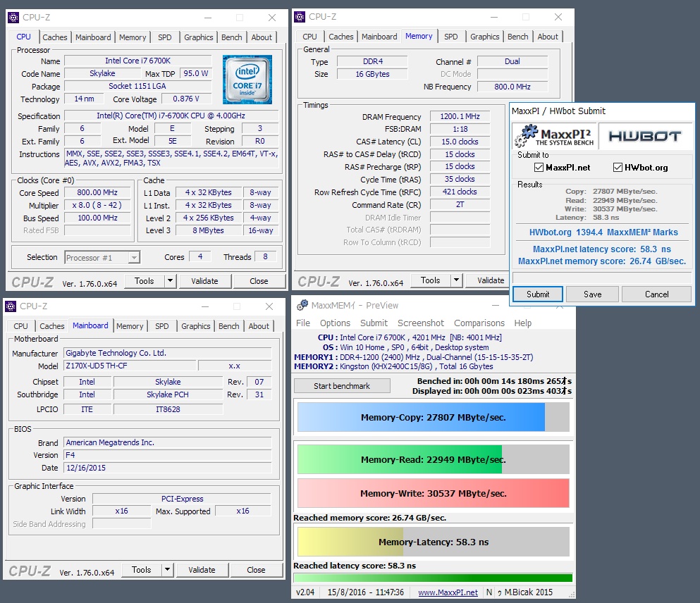Click Save button in HWbot Submit dialog
This screenshot has width=700, height=603.
pyautogui.click(x=592, y=294)
